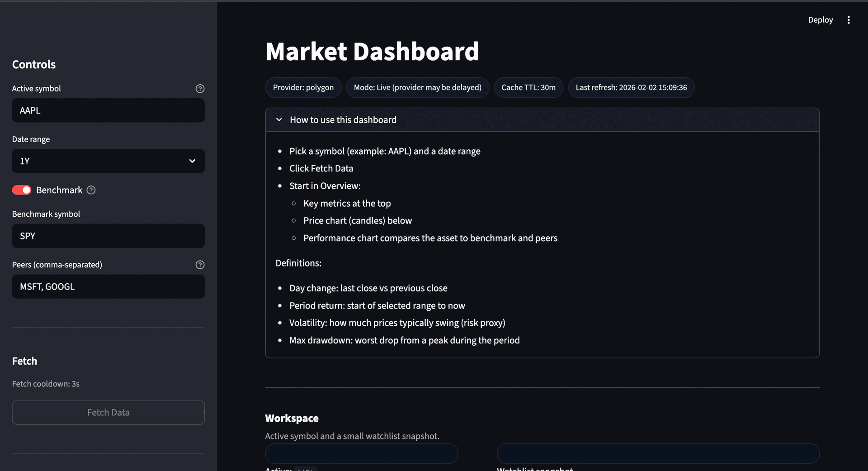Click the left empty Workspace selector box
The height and width of the screenshot is (471, 868).
click(361, 453)
